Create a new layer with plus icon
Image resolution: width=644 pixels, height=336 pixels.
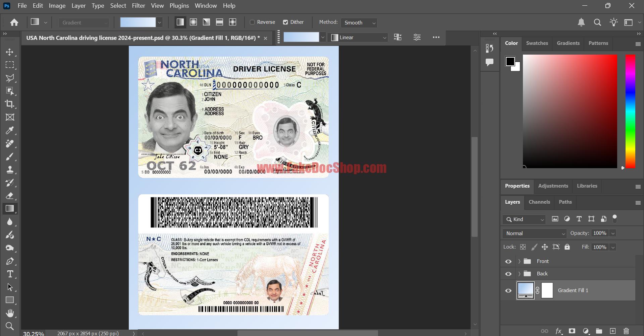[x=612, y=331]
